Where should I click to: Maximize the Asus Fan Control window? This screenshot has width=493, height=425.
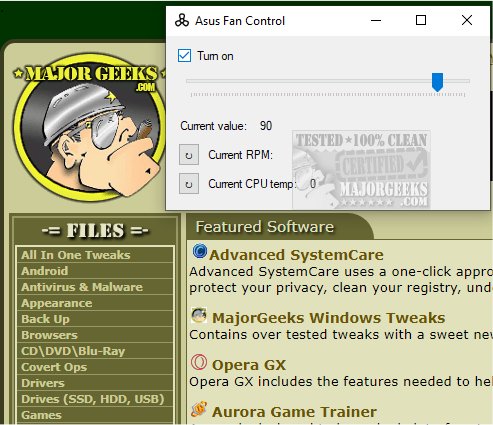(421, 20)
